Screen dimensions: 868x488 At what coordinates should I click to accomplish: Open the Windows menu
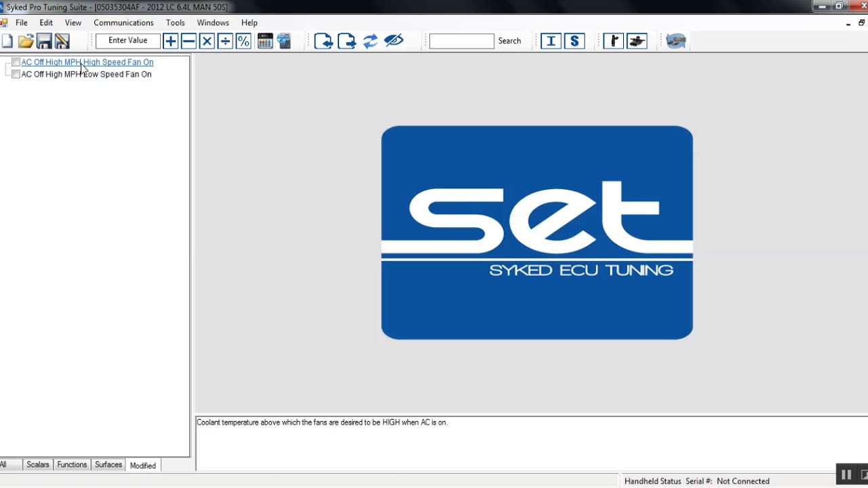point(213,22)
